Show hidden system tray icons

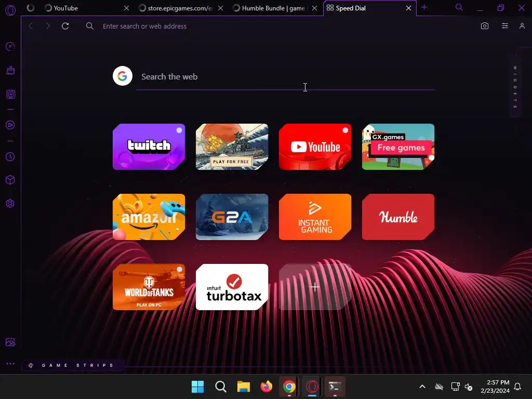click(x=422, y=387)
